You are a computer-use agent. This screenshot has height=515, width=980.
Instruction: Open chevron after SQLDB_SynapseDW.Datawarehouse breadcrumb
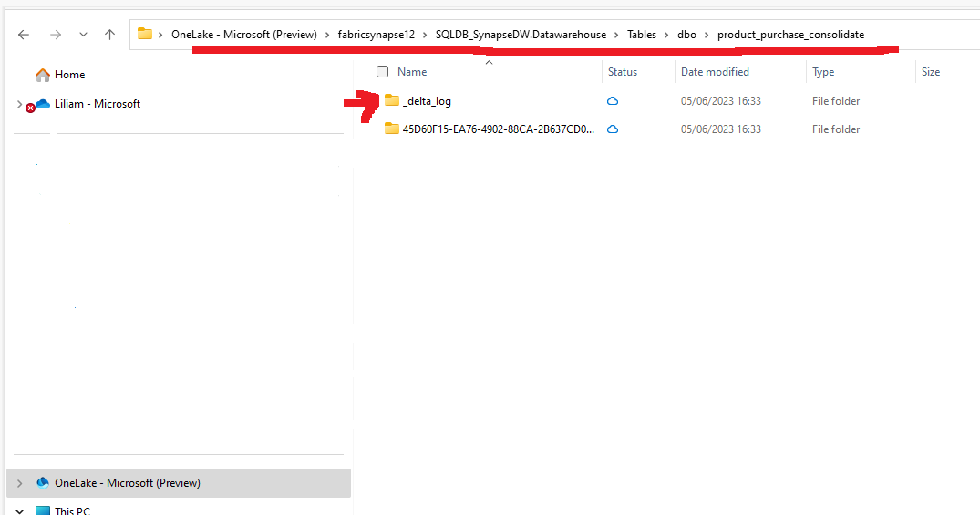pyautogui.click(x=616, y=35)
